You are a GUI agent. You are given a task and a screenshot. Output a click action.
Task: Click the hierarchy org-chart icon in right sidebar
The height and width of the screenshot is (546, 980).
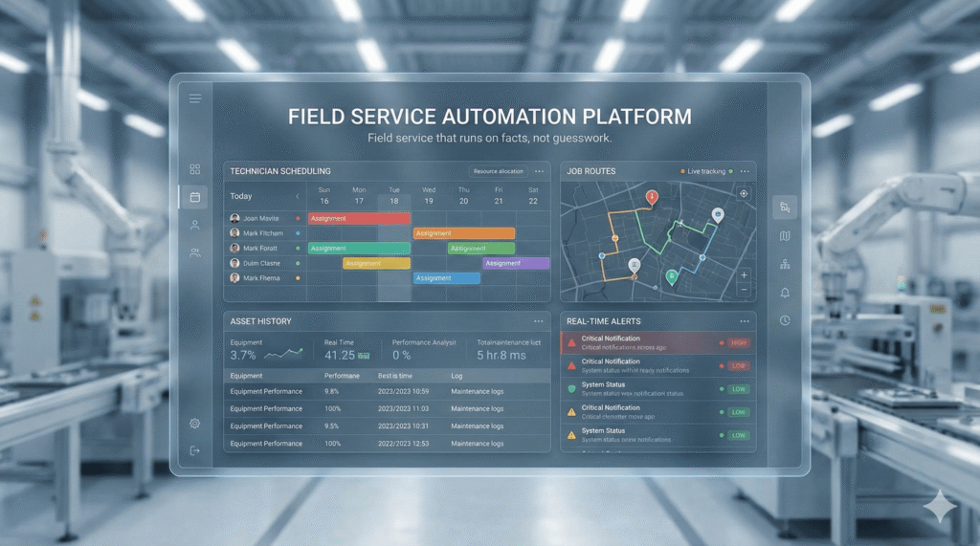(x=785, y=264)
